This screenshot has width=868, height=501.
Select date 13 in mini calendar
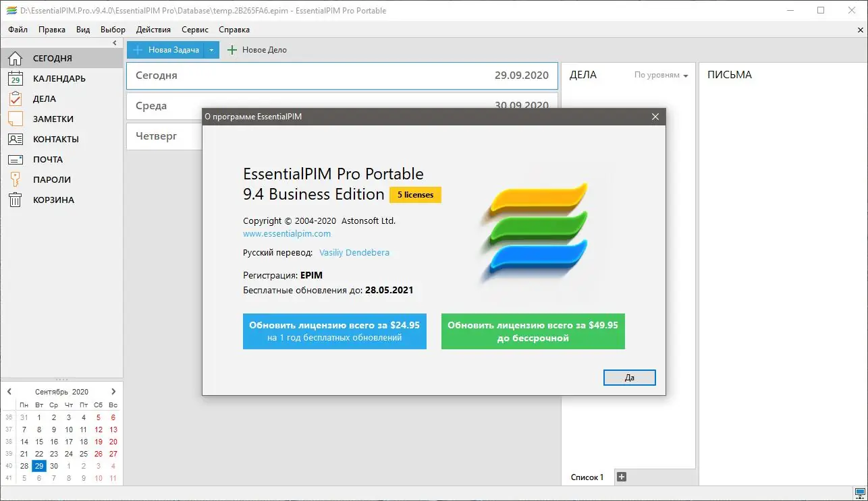(x=113, y=430)
